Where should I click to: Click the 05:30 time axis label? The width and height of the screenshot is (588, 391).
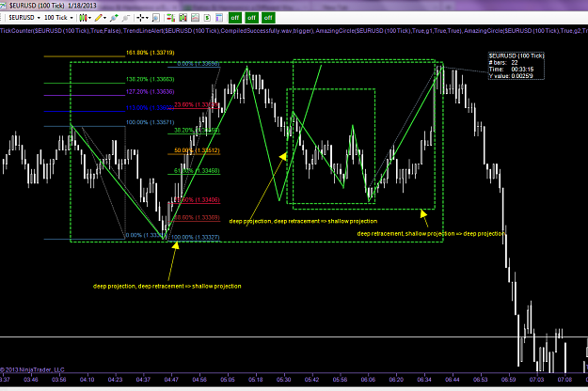click(x=283, y=380)
